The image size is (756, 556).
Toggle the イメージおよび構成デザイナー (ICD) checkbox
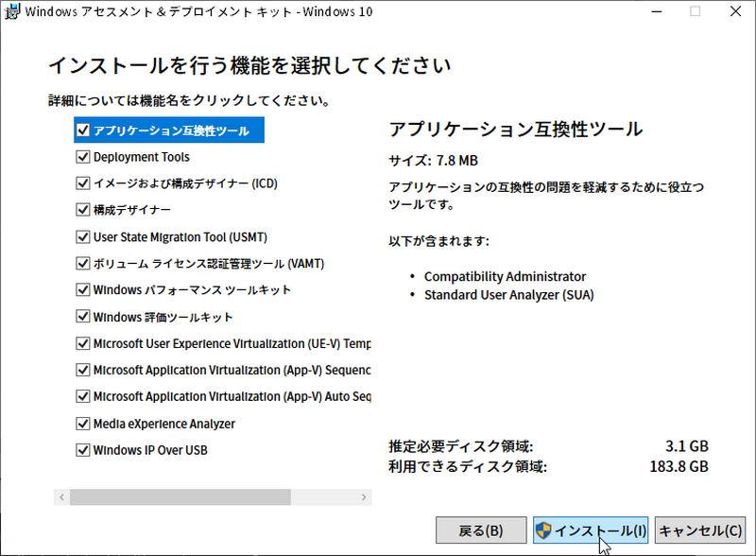click(x=83, y=183)
